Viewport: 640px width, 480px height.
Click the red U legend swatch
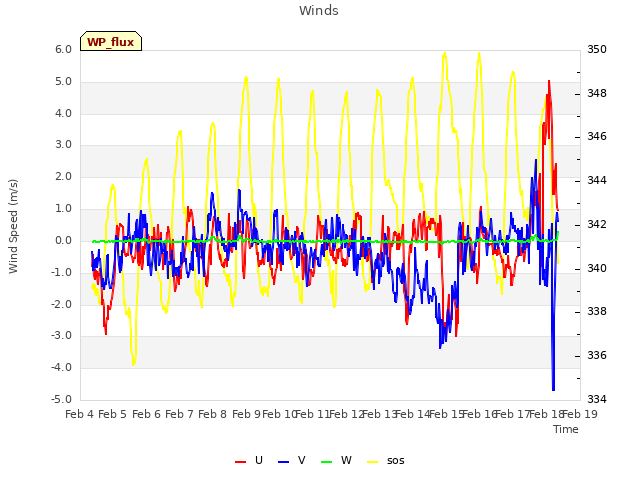240,462
